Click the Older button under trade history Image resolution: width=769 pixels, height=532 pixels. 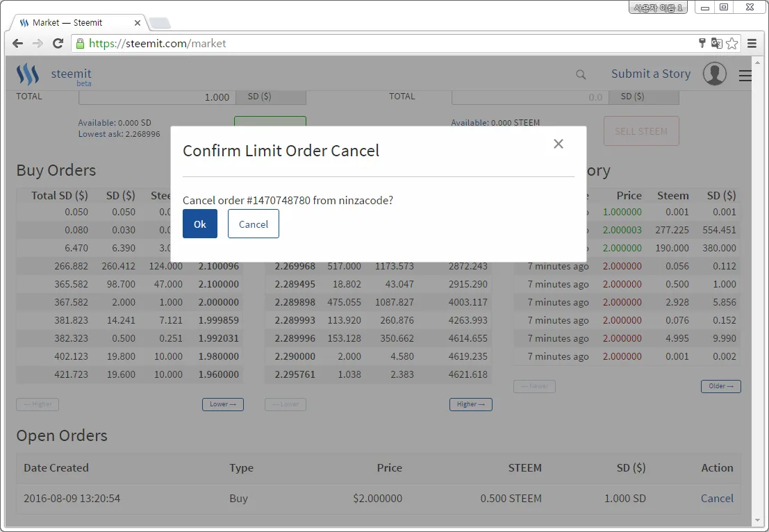click(x=720, y=386)
